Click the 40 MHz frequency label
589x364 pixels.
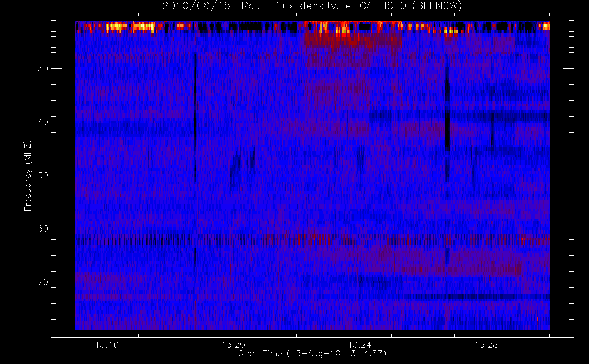point(43,122)
